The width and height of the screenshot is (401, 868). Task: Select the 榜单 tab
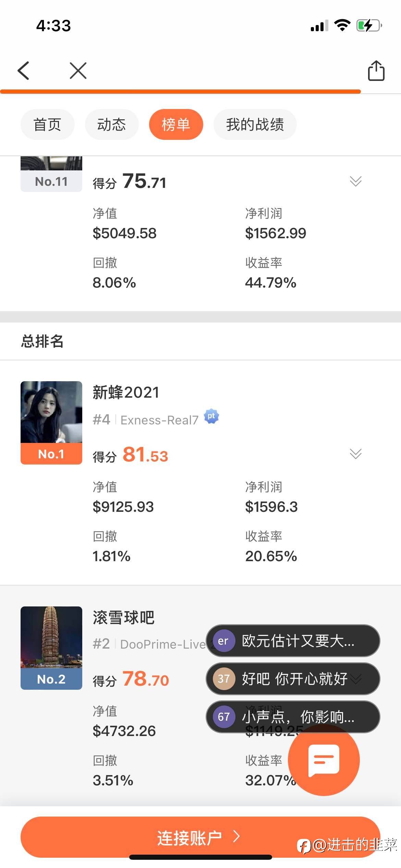176,124
